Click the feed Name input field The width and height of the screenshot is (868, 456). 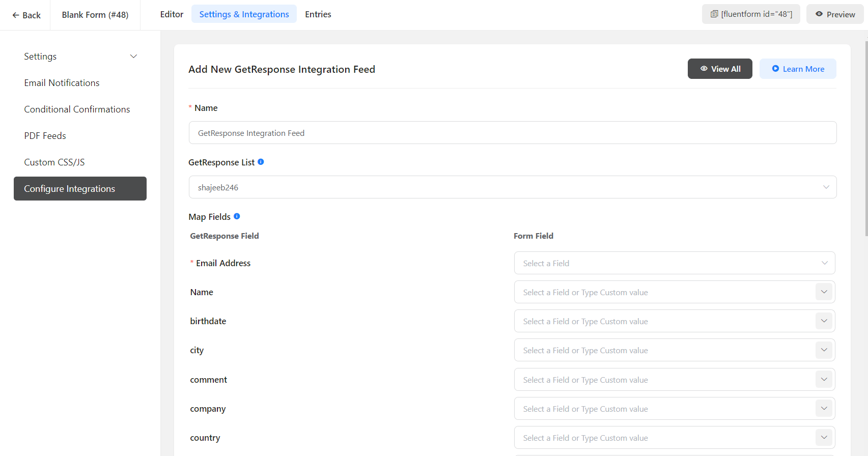coord(512,133)
